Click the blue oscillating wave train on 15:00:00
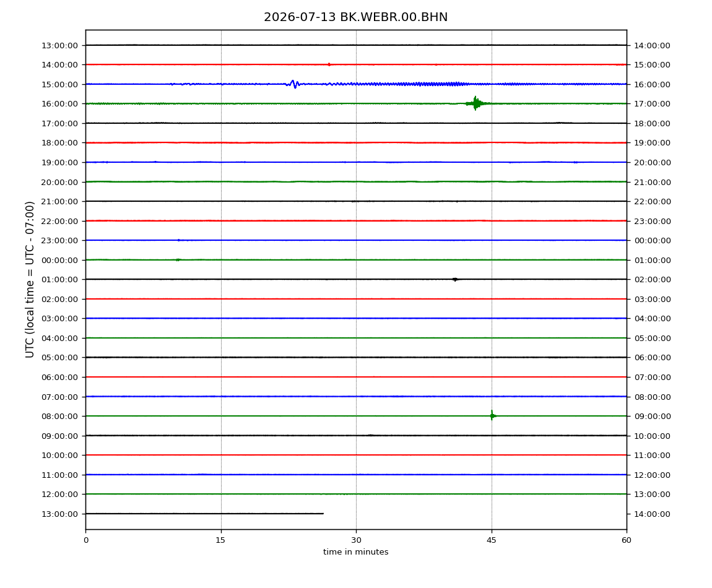 (x=409, y=84)
